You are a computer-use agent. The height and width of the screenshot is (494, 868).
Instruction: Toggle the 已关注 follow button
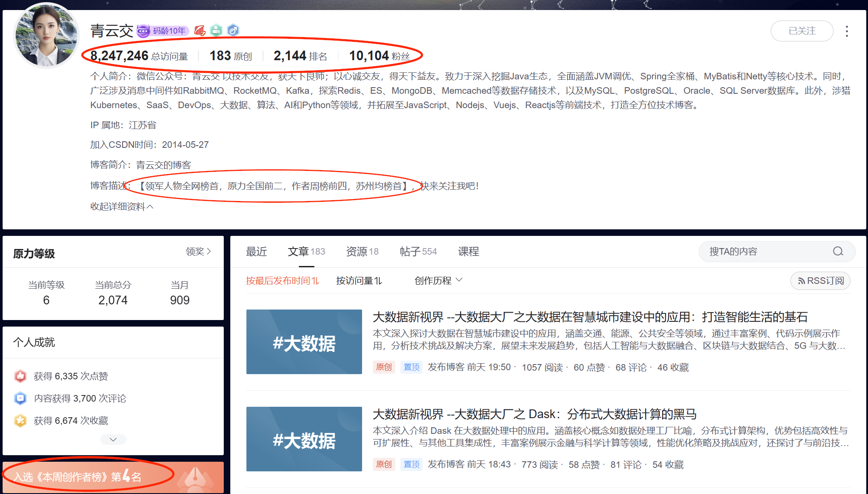(802, 31)
